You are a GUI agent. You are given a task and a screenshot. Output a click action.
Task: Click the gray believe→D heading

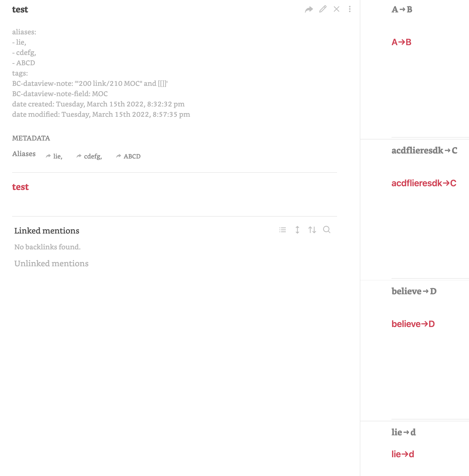click(414, 291)
